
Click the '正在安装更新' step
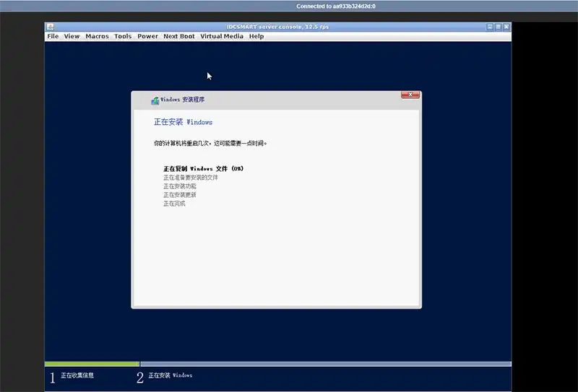tap(180, 194)
